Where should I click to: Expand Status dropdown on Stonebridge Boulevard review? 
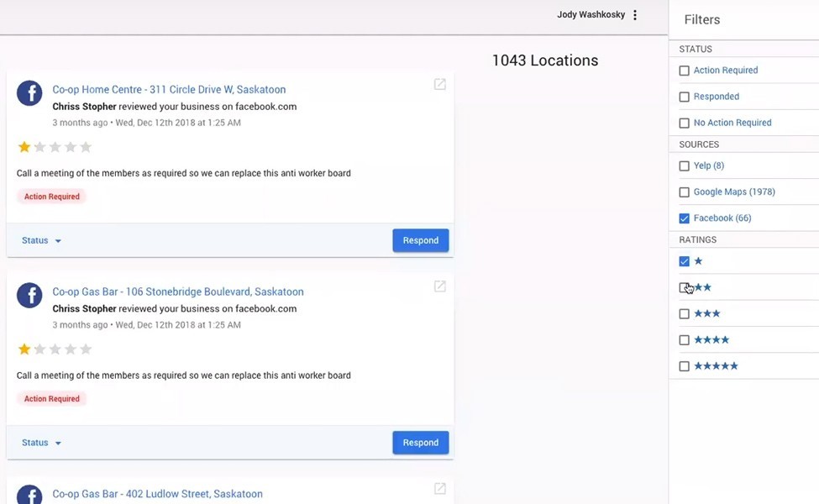(x=41, y=443)
